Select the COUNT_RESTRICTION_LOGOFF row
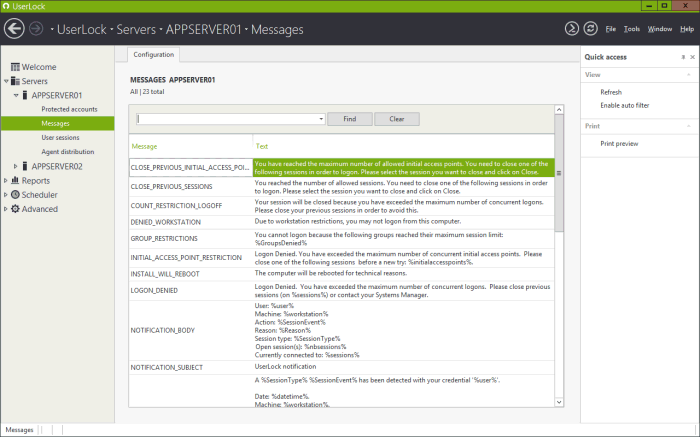700x437 pixels. (x=342, y=206)
